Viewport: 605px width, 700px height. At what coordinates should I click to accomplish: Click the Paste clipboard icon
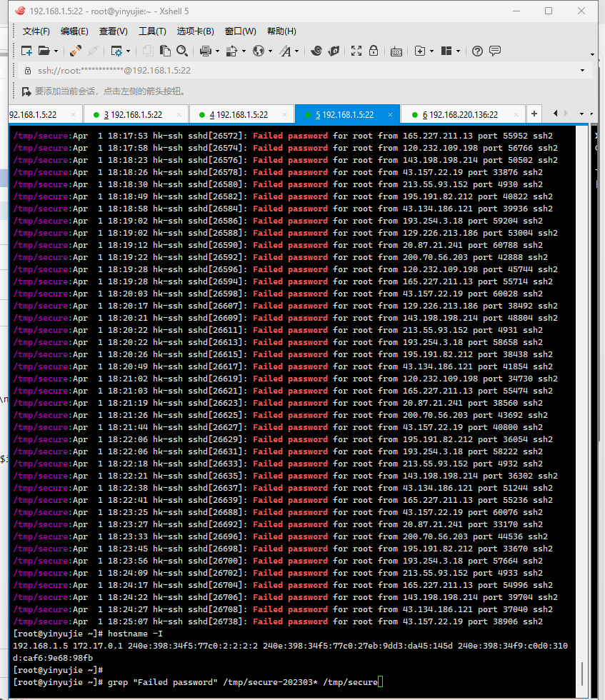point(165,51)
